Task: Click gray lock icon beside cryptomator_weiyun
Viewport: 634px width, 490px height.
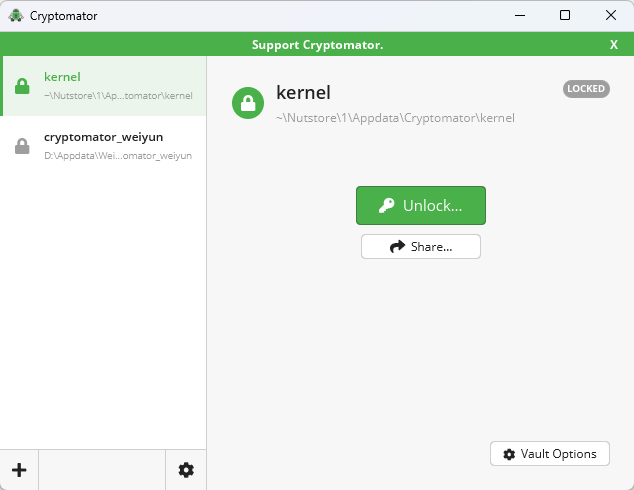Action: click(x=22, y=146)
